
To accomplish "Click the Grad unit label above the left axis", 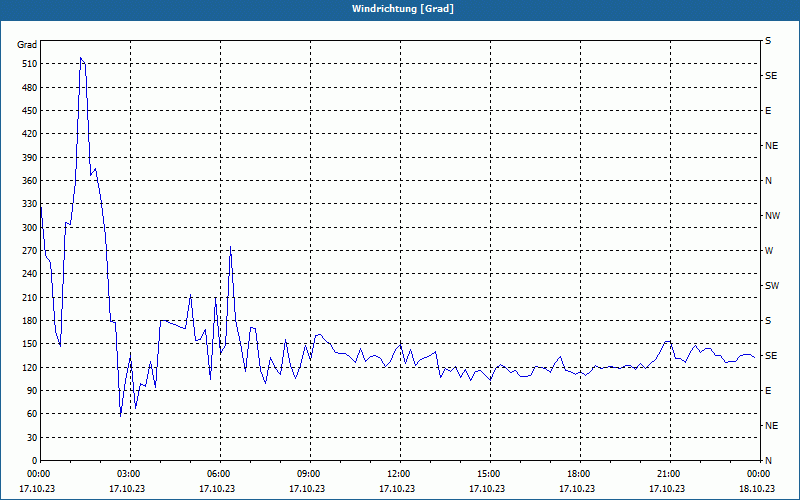I will pos(27,45).
